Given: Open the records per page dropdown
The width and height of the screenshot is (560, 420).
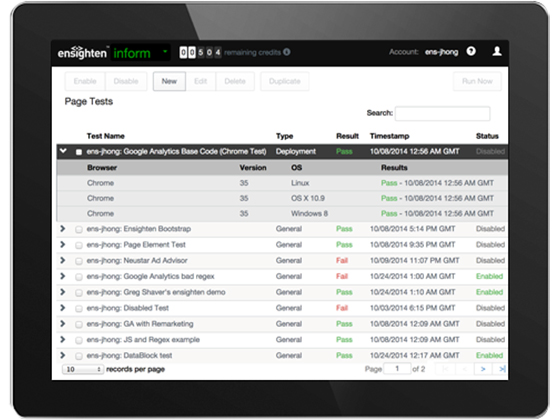Looking at the screenshot, I should 83,369.
